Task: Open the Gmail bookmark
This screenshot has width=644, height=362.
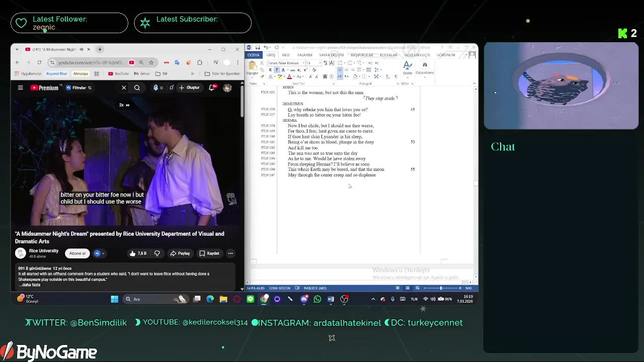Action: 142,73
